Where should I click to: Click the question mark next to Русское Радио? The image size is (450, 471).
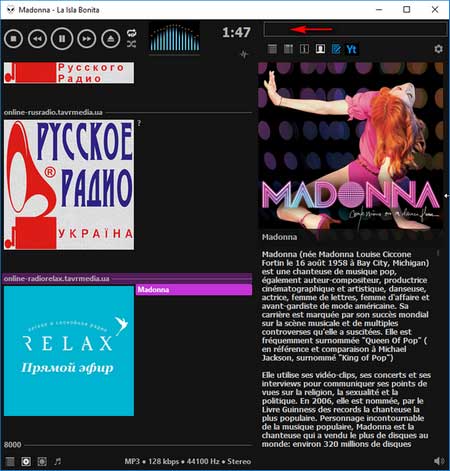[x=139, y=123]
